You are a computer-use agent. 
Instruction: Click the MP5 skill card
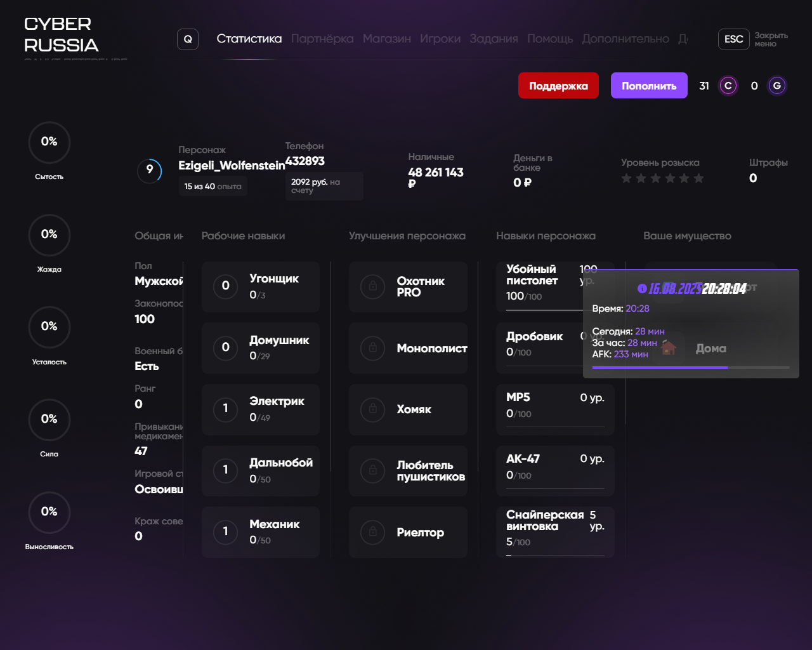tap(556, 409)
